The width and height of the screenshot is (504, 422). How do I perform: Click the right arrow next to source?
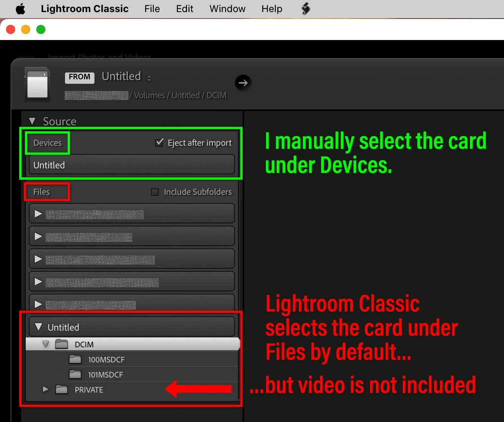(x=243, y=83)
